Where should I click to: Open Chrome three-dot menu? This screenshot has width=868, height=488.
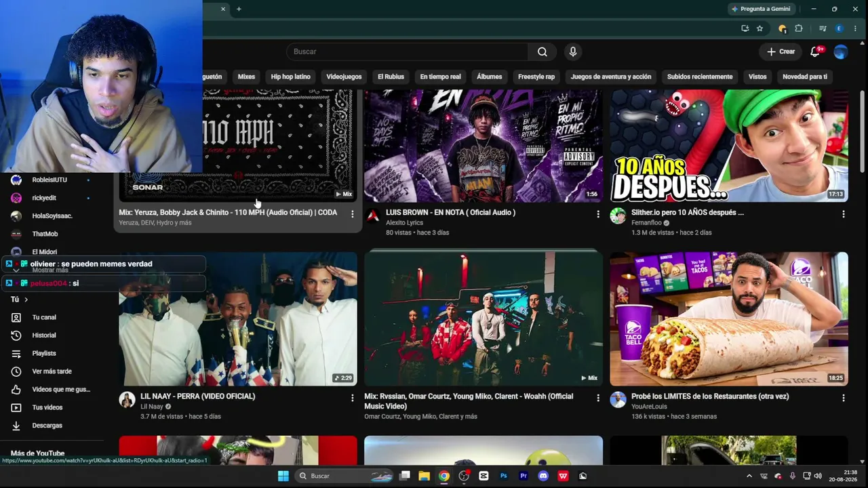click(856, 28)
